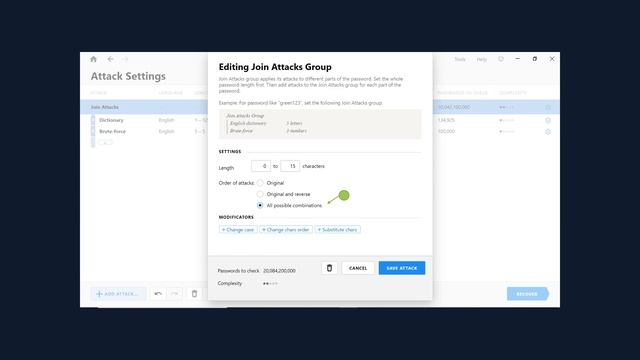Click passwords count 134,505 in Dictionary row
Viewport: 640px width, 360px height.
point(446,120)
